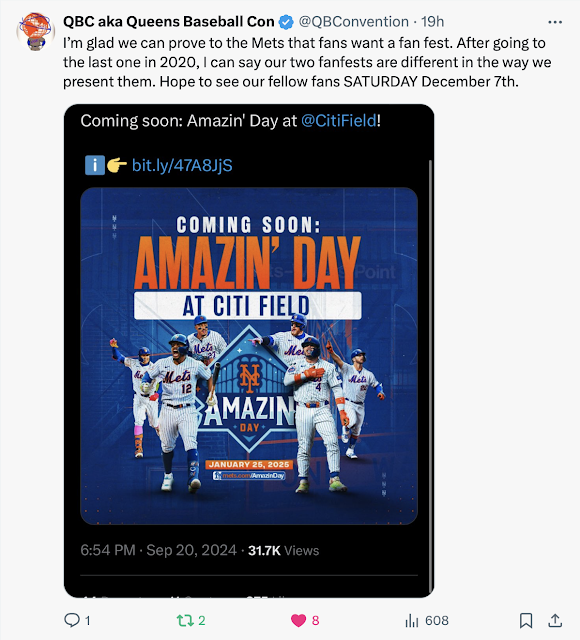This screenshot has width=580, height=640.
Task: Share the post with the upload arrow icon
Action: (555, 620)
